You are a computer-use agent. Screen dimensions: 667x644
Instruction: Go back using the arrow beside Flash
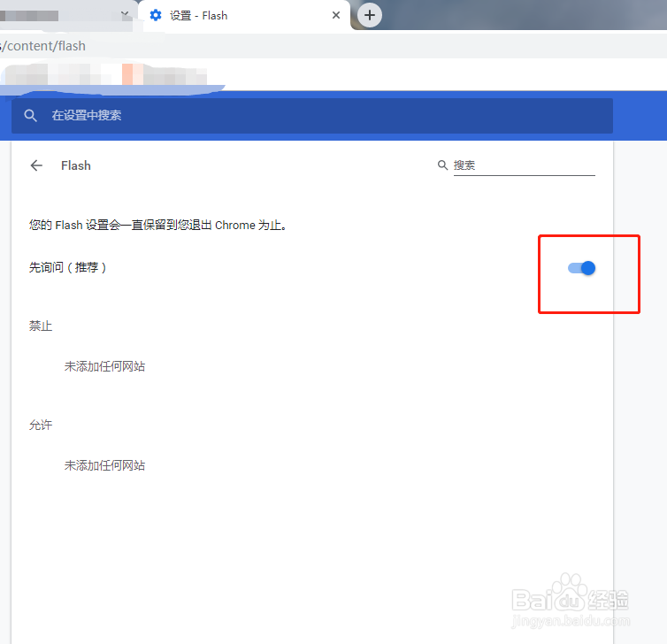[x=36, y=165]
